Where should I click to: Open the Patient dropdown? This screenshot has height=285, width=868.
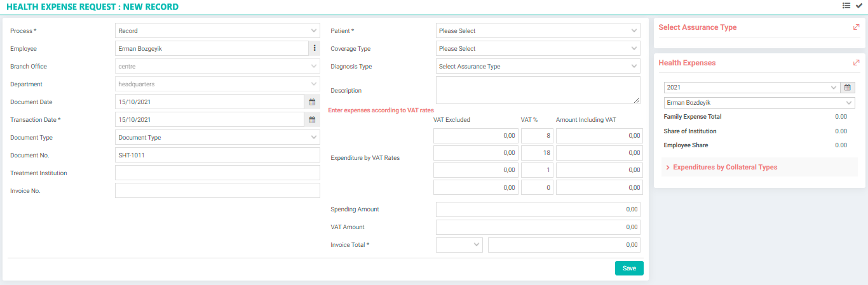click(x=538, y=30)
